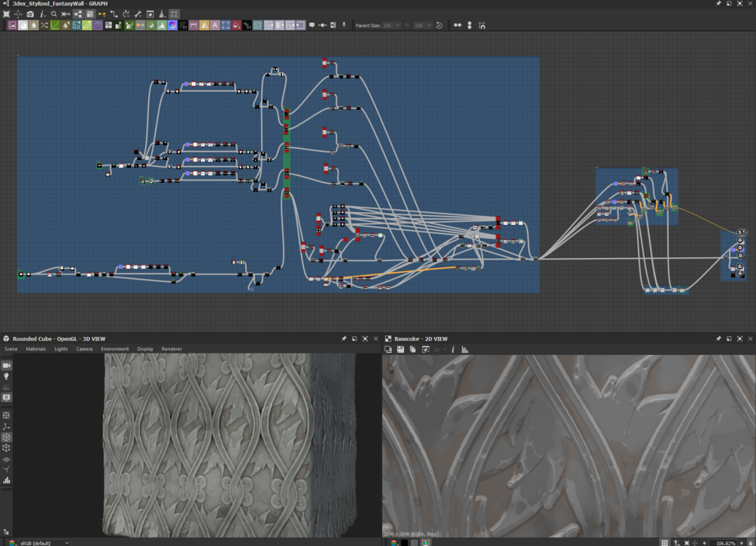Toggle tiling grid display in the 2D view
This screenshot has width=756, height=546.
[664, 542]
